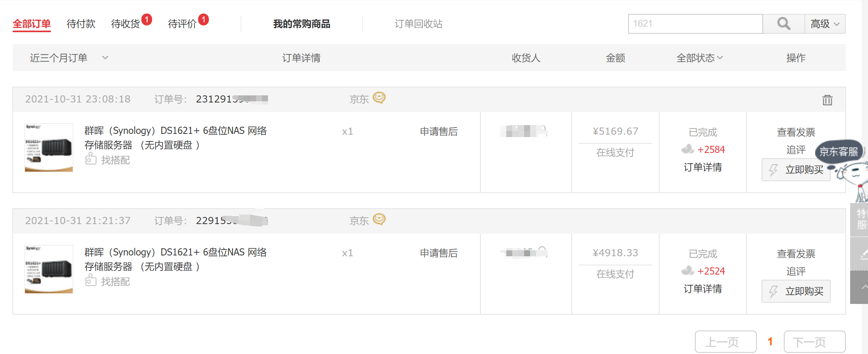Click the ¥5169.67 amount
The width and height of the screenshot is (868, 354).
pyautogui.click(x=615, y=132)
